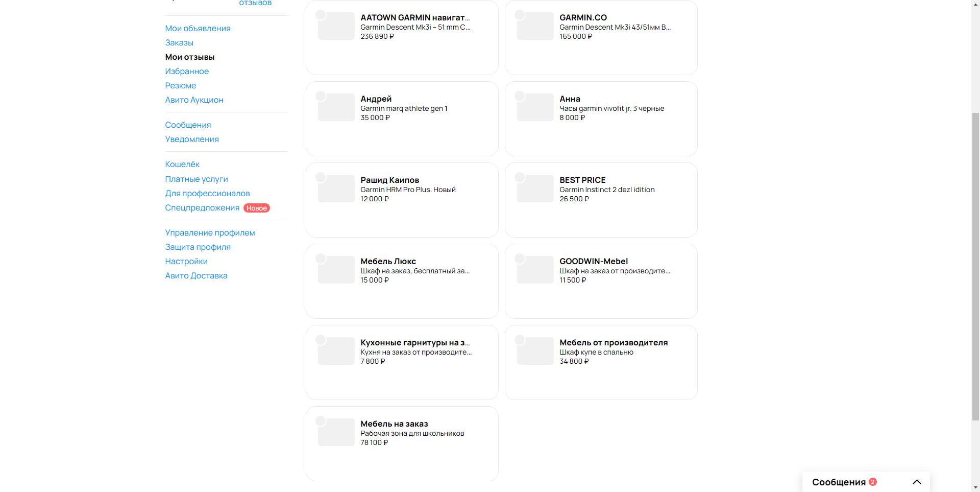The image size is (980, 492).
Task: Click the 7 800 ₽ price
Action: 373,362
